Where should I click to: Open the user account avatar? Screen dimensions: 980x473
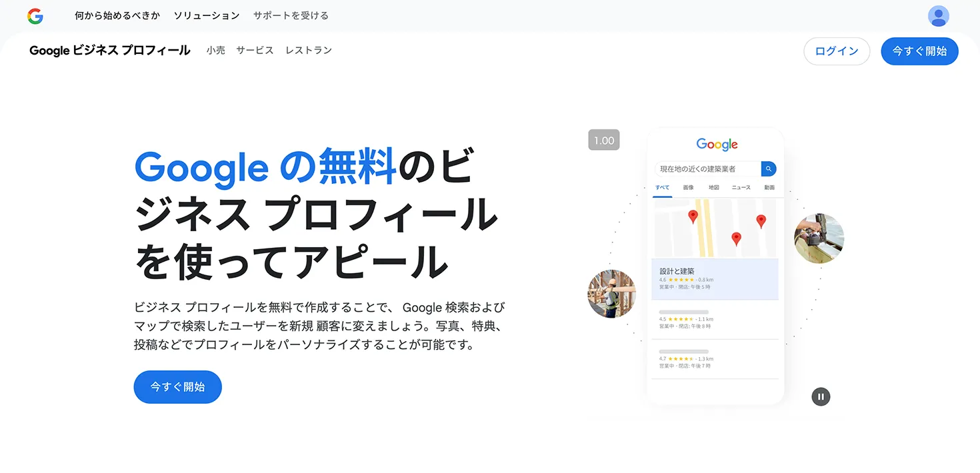tap(939, 16)
